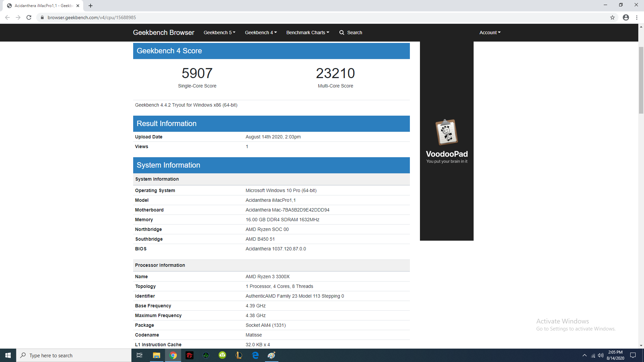
Task: Open the Chrome three-dot menu
Action: pyautogui.click(x=637, y=17)
